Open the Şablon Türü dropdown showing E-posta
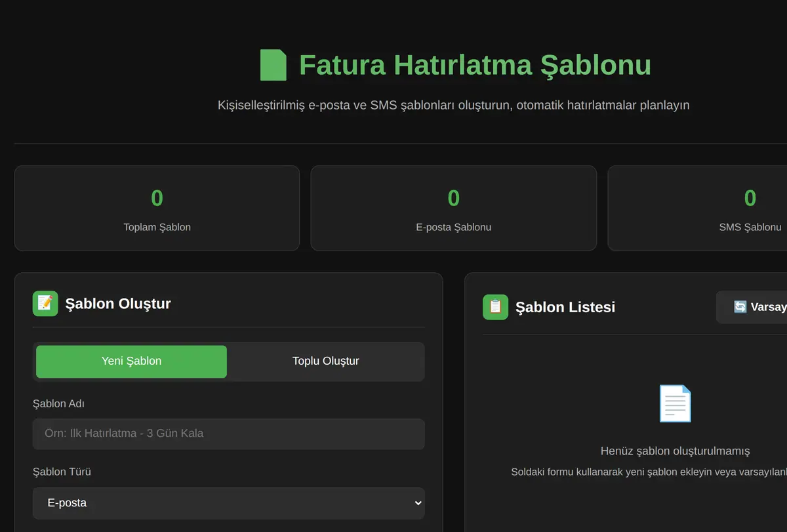 point(229,503)
